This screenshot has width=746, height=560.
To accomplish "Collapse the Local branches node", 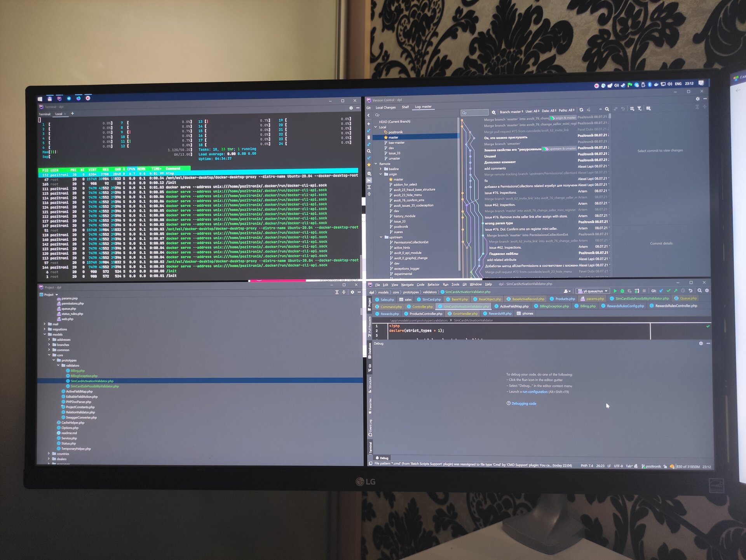I will click(376, 127).
